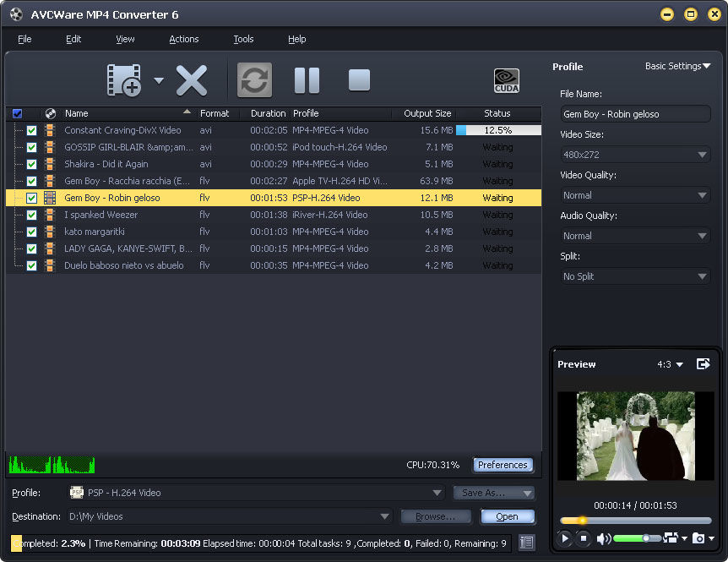Open the Audio Quality Normal dropdown

(x=635, y=236)
